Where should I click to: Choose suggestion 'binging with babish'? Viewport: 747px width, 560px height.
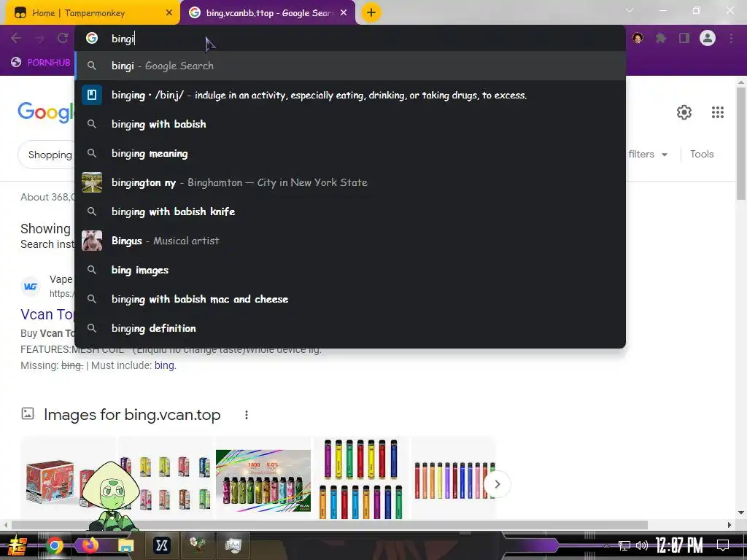(350, 124)
